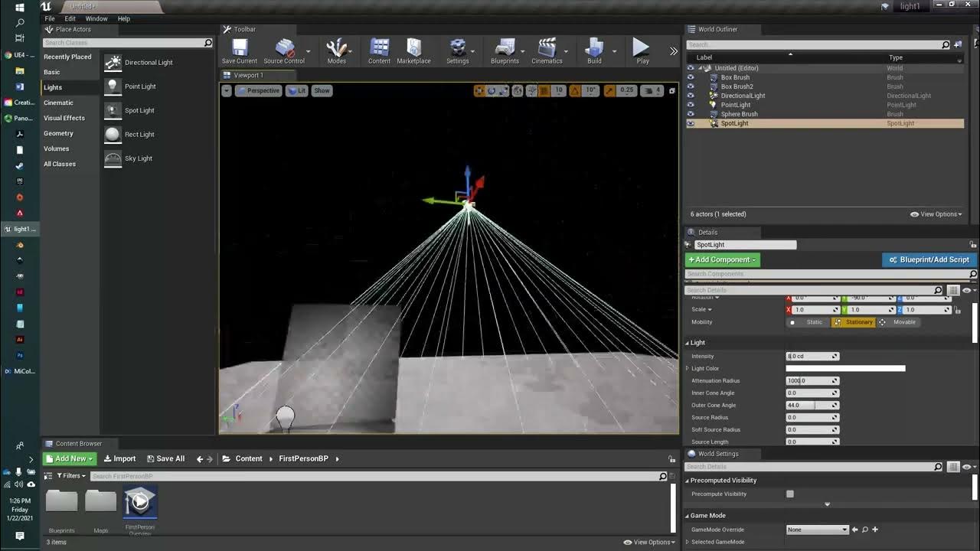Open grid snap size 10 dropdown
Screen dimensions: 980x551
[558, 90]
